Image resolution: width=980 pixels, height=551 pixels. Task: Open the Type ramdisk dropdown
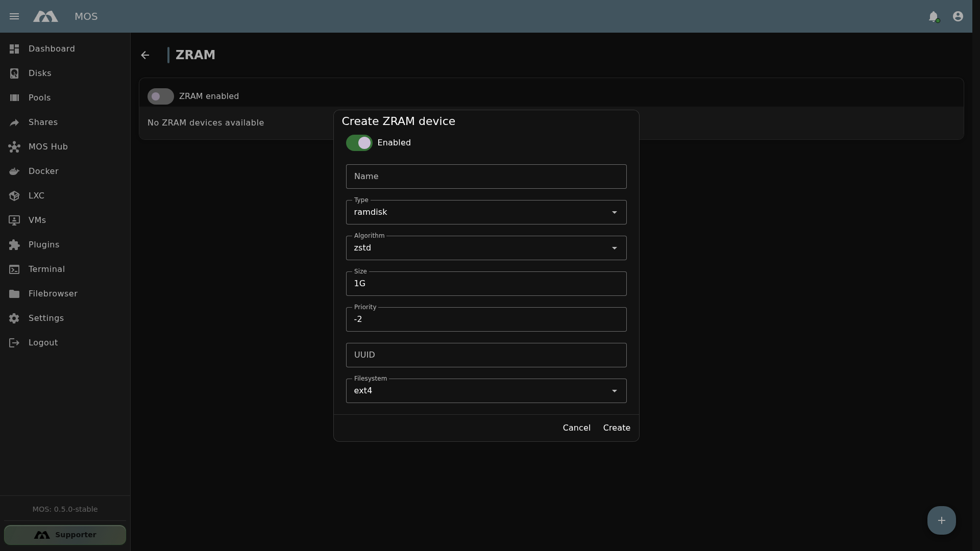click(x=486, y=212)
